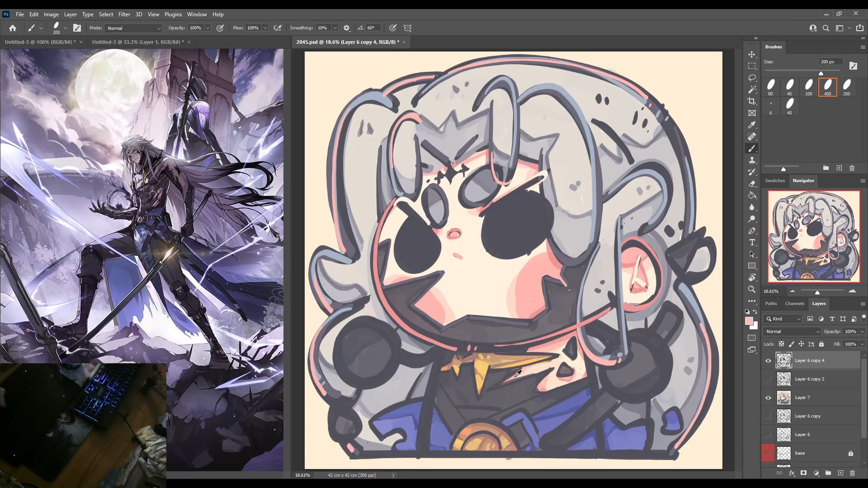Viewport: 868px width, 488px height.
Task: Open the Plugins menu
Action: 173,14
